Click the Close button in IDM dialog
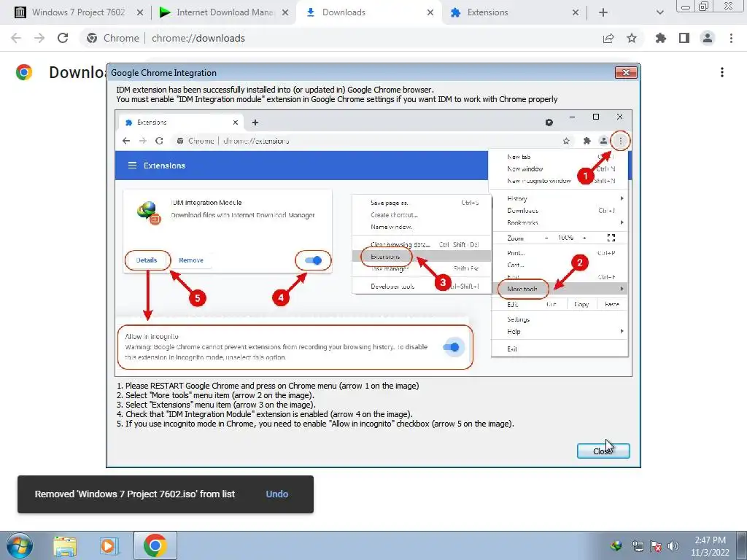 pos(603,451)
